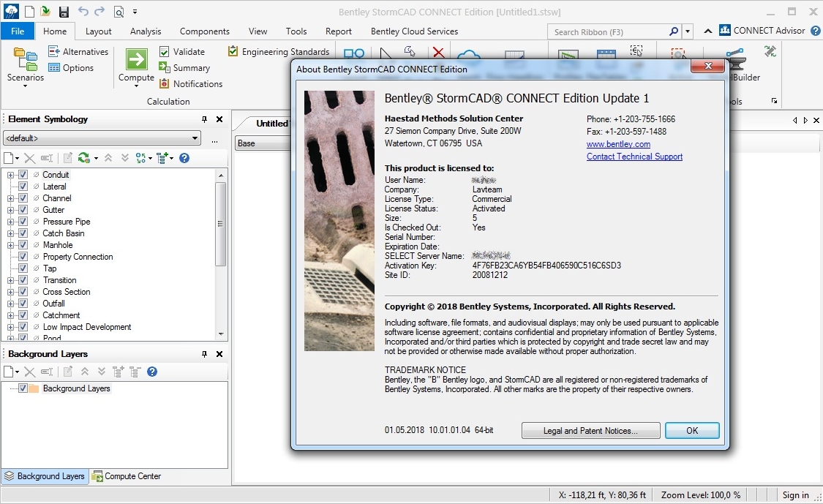This screenshot has height=504, width=823.
Task: Click the help icon in Background Layers toolbar
Action: click(x=152, y=372)
